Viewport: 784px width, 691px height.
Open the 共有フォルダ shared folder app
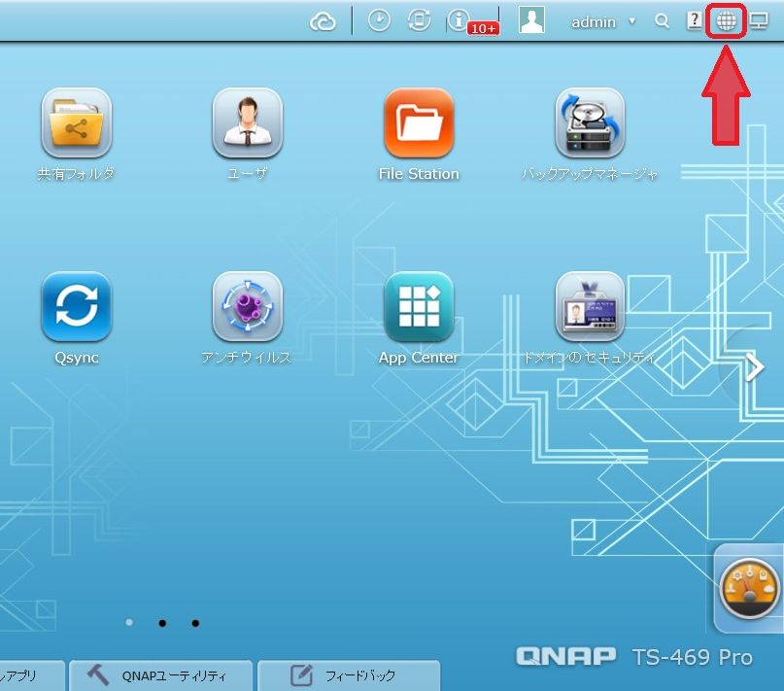[x=77, y=123]
